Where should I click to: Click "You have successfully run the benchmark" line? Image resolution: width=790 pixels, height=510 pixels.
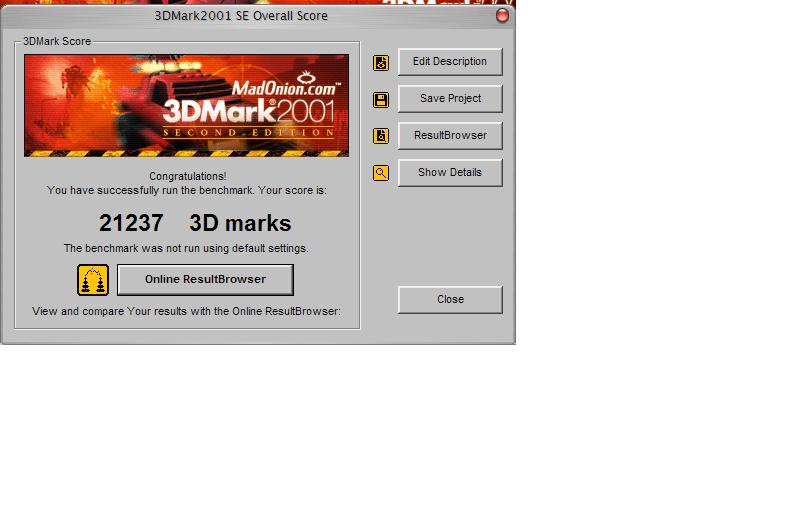click(x=186, y=190)
